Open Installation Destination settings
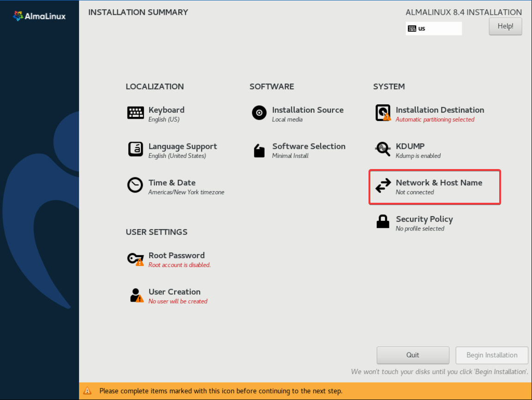Screen dimensions: 532x400 coord(440,110)
